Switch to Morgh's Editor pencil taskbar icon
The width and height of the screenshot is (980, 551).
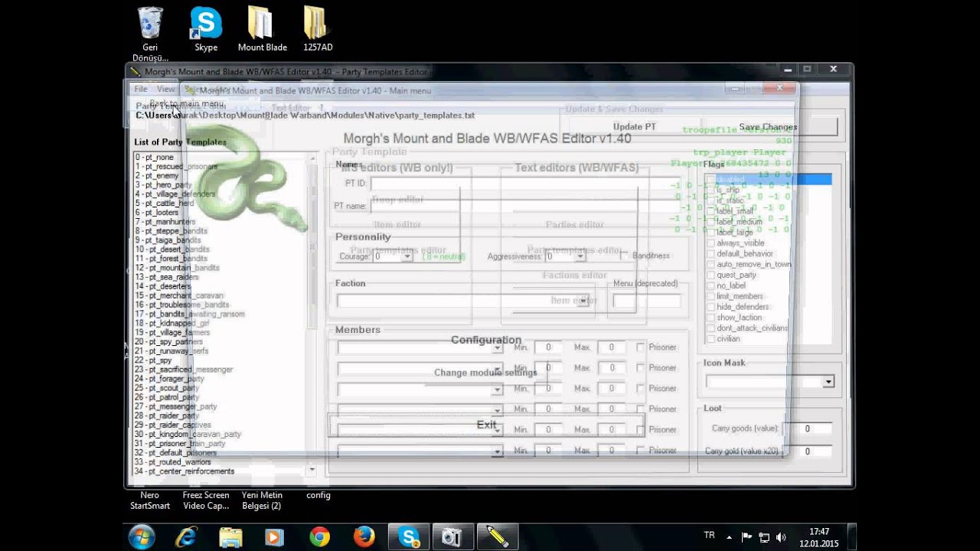click(x=497, y=537)
